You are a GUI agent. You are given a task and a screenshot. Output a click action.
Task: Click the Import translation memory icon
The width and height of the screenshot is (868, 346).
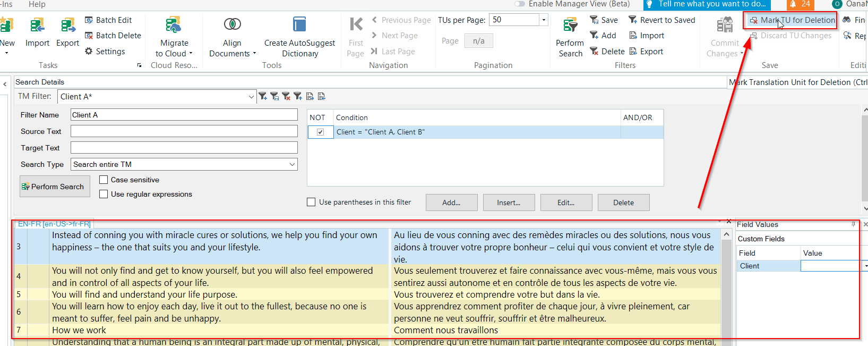[37, 25]
